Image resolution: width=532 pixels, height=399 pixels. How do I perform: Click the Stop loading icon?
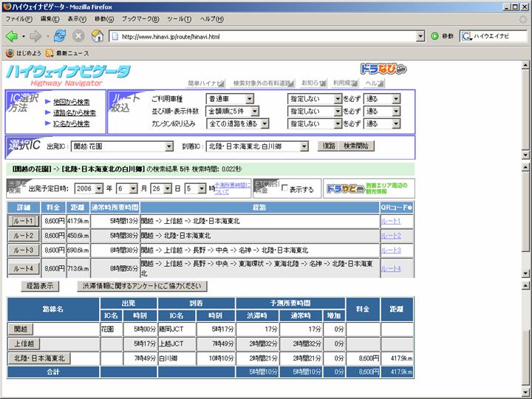click(78, 36)
